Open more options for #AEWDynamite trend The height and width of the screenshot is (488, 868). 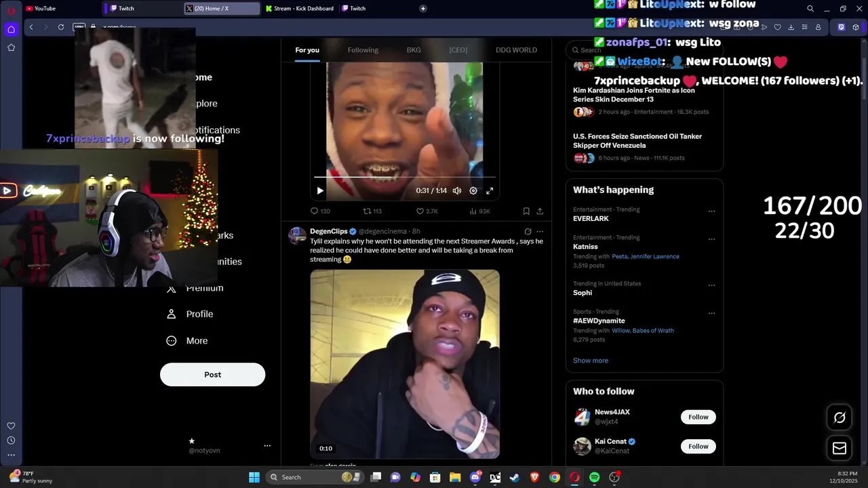coord(711,313)
